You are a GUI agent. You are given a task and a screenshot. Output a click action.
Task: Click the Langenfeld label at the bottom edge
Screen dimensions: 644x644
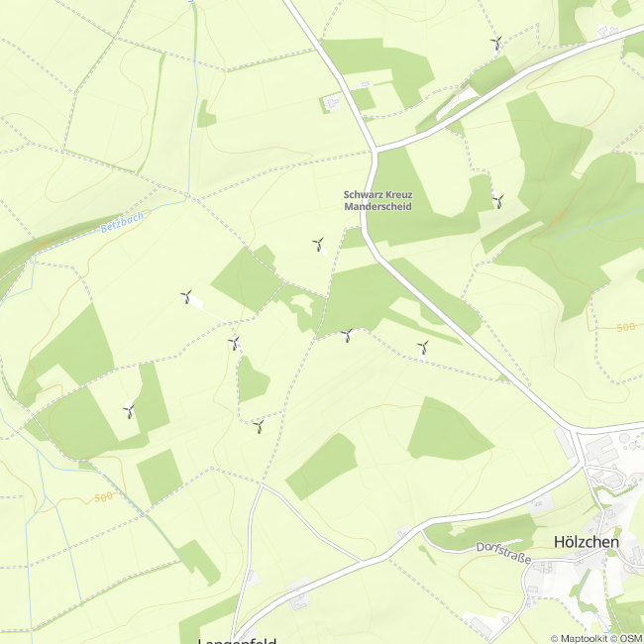click(238, 641)
